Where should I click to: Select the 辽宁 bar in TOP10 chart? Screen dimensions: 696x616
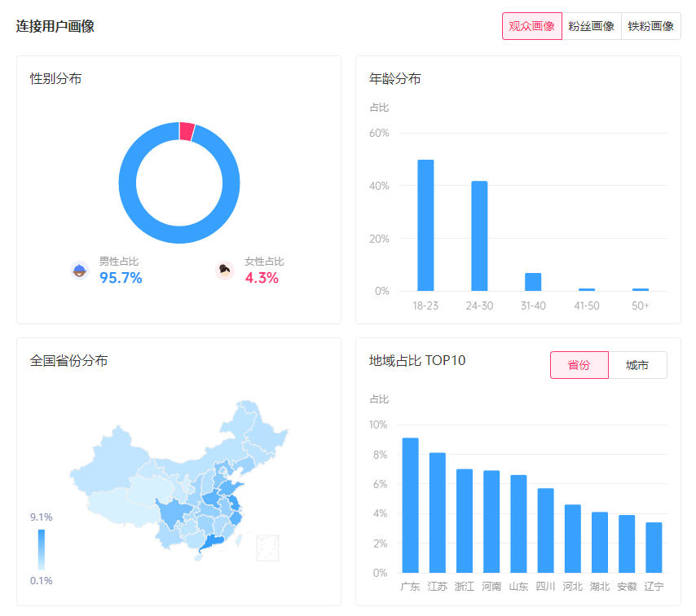[x=654, y=548]
